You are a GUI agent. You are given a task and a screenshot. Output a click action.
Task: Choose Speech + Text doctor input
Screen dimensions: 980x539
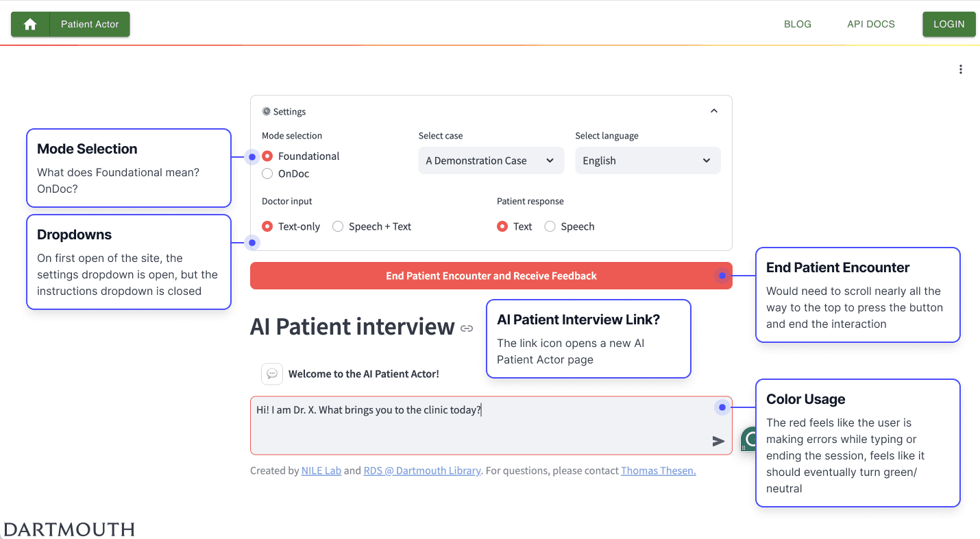[x=338, y=226]
